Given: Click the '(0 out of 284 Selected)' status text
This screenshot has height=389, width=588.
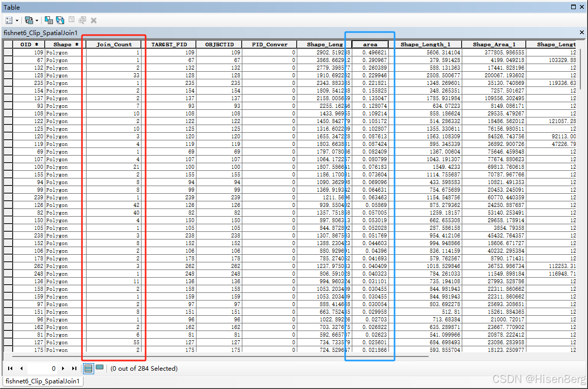Looking at the screenshot, I should (144, 369).
